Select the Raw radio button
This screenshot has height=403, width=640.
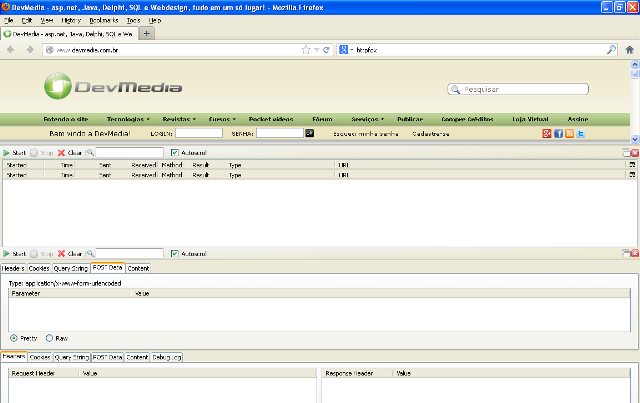point(49,338)
